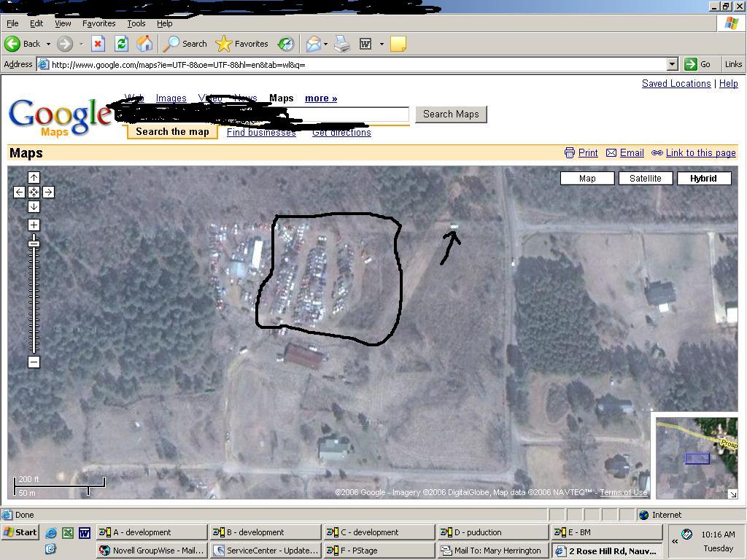Launch Excel from quick launch
Image resolution: width=747 pixels, height=560 pixels.
[x=68, y=533]
